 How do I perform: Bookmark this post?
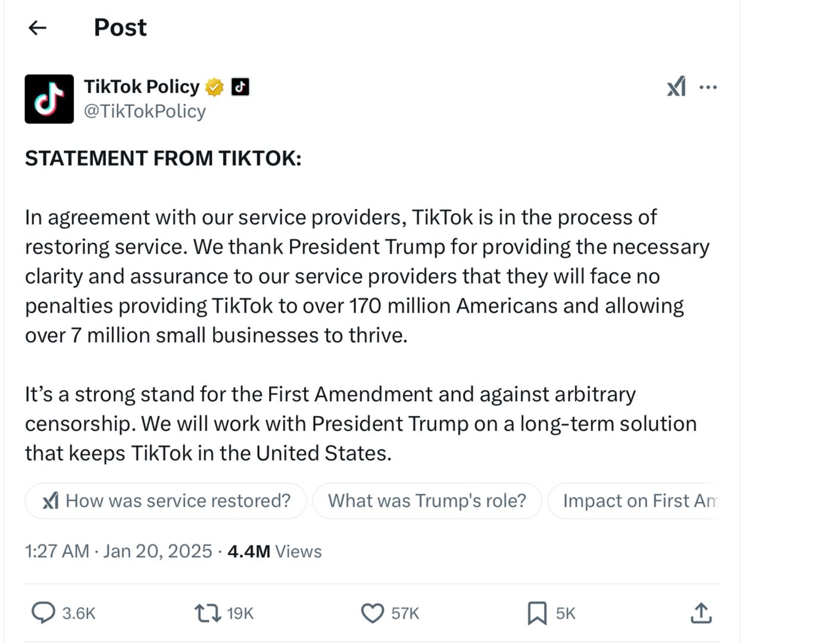point(536,613)
